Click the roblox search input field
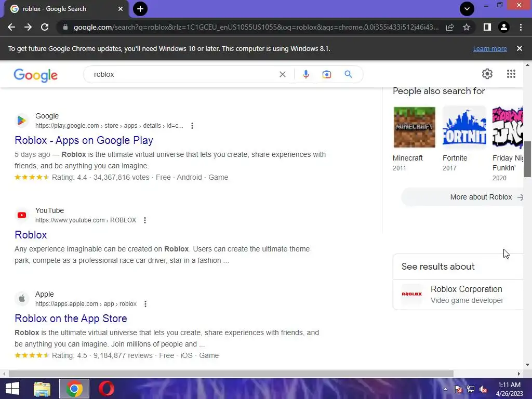This screenshot has height=399, width=532. pyautogui.click(x=183, y=74)
